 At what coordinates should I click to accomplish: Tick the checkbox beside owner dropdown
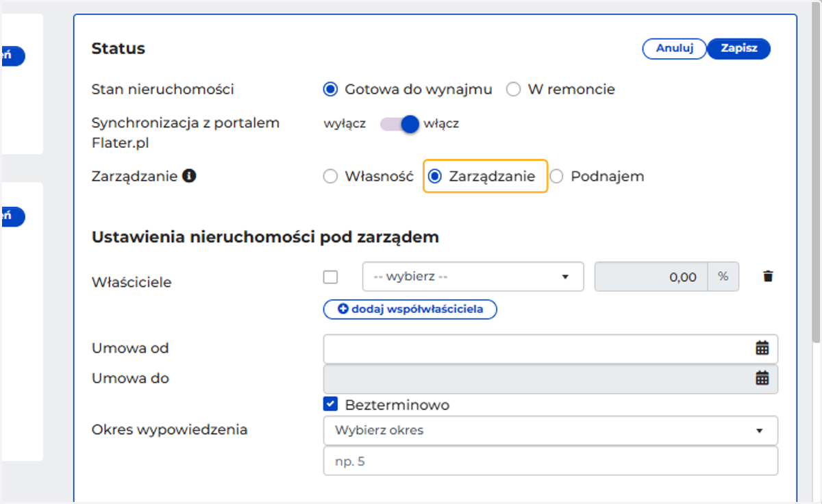click(x=330, y=277)
